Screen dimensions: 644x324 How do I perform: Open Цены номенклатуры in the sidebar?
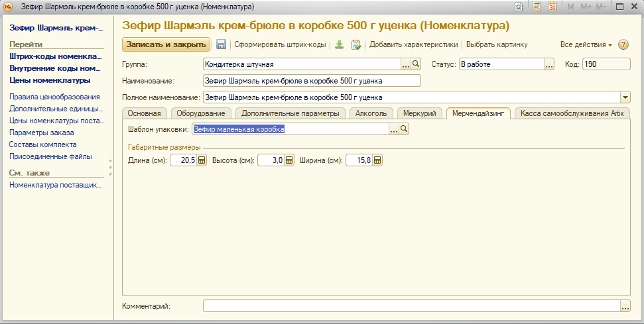[x=50, y=80]
